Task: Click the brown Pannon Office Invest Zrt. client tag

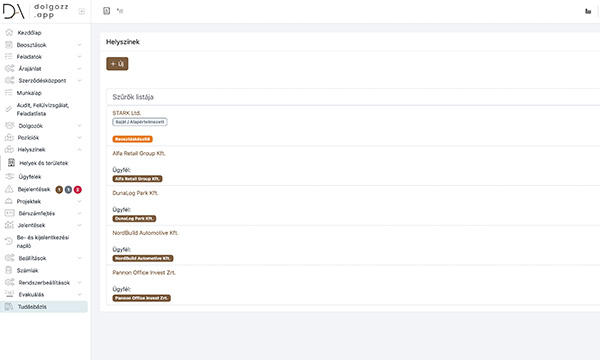Action: (x=142, y=298)
